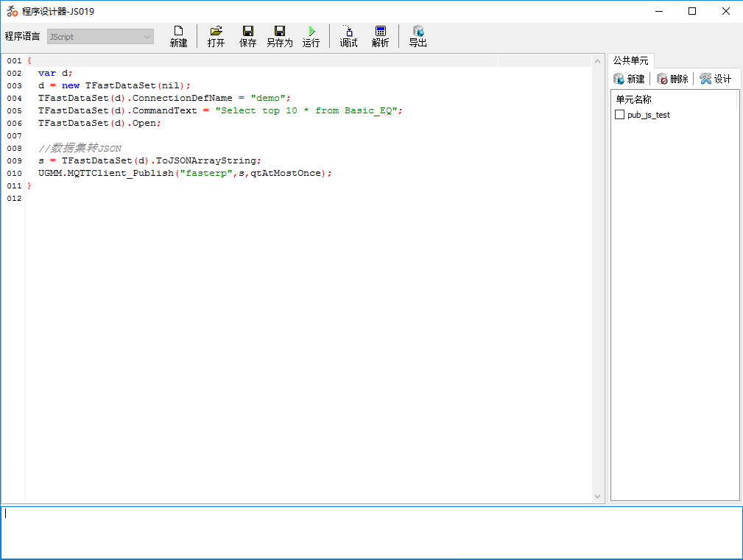Select the pub_js_test unit name
743x560 pixels.
(649, 115)
